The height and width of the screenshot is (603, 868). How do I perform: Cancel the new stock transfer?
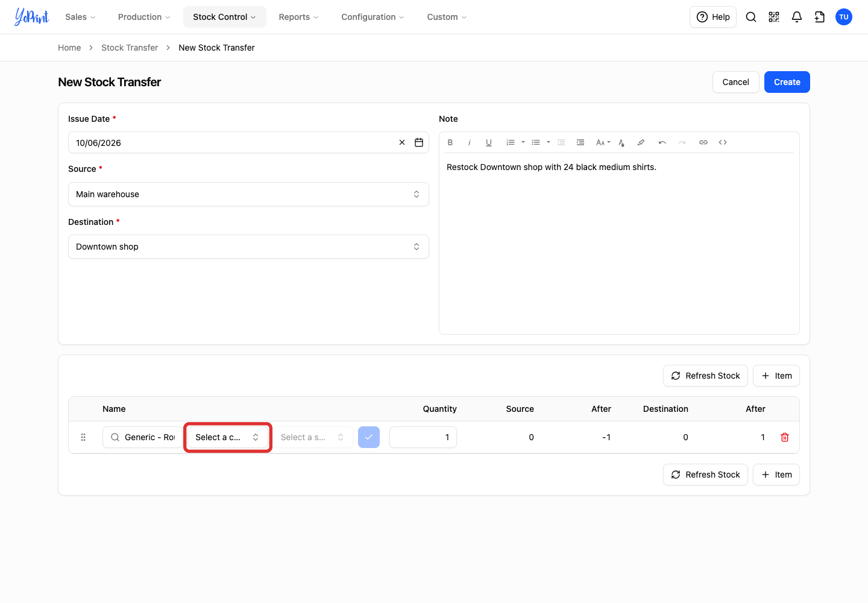point(736,82)
